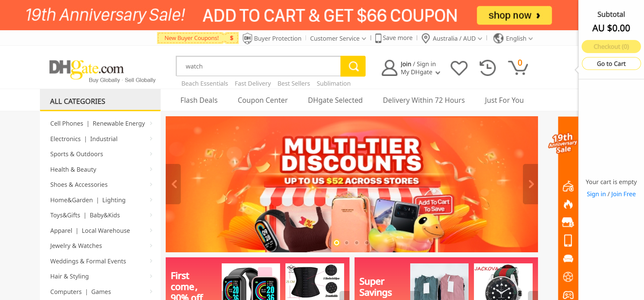Go to next banner slide arrow
Viewport: 644px width, 300px height.
pos(531,184)
